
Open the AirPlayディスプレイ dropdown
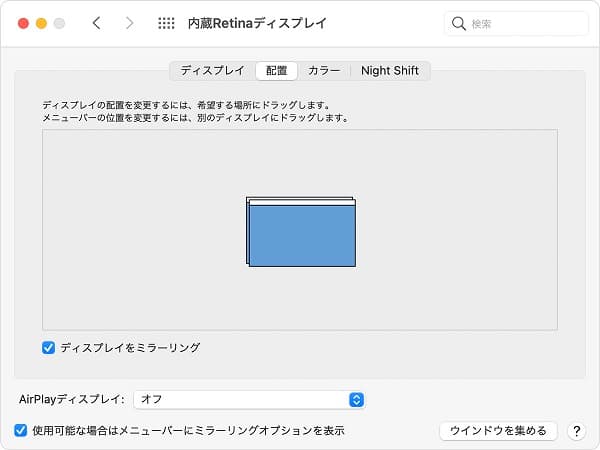249,399
